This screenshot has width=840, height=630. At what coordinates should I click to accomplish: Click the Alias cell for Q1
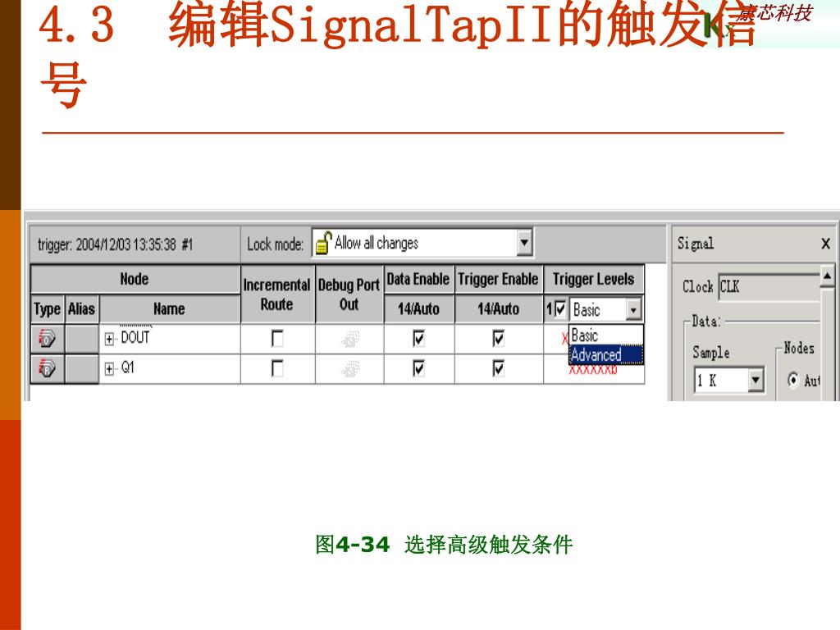tap(81, 368)
